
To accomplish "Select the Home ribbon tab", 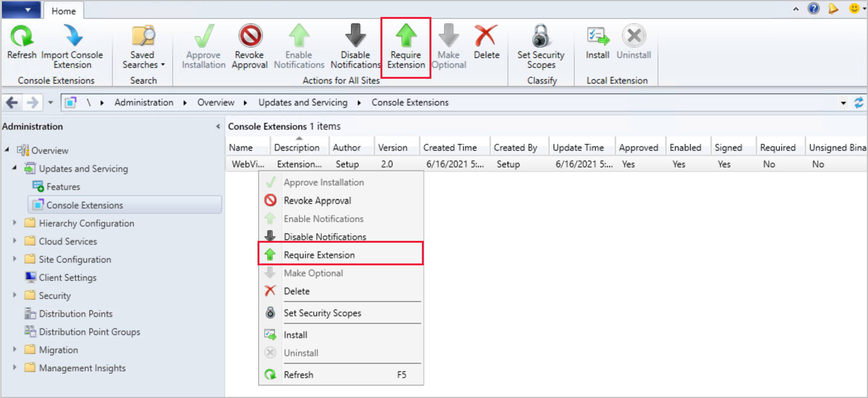I will click(63, 11).
